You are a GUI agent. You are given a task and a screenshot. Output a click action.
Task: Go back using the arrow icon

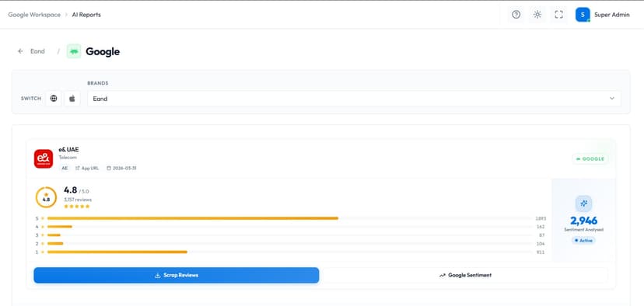point(20,51)
